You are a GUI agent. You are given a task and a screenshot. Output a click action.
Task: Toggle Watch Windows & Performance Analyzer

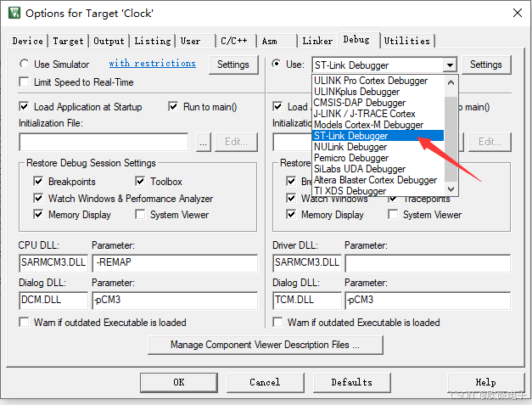point(38,198)
